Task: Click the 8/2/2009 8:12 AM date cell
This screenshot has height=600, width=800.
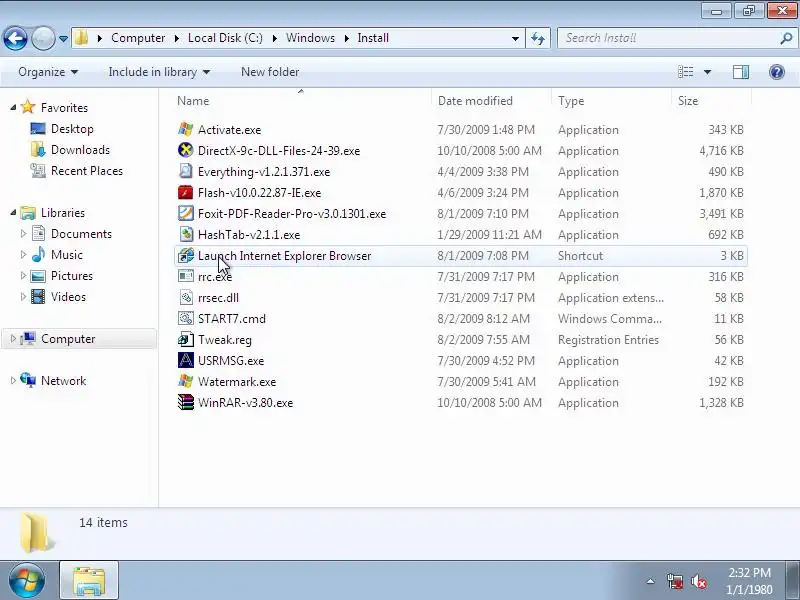Action: (x=483, y=318)
